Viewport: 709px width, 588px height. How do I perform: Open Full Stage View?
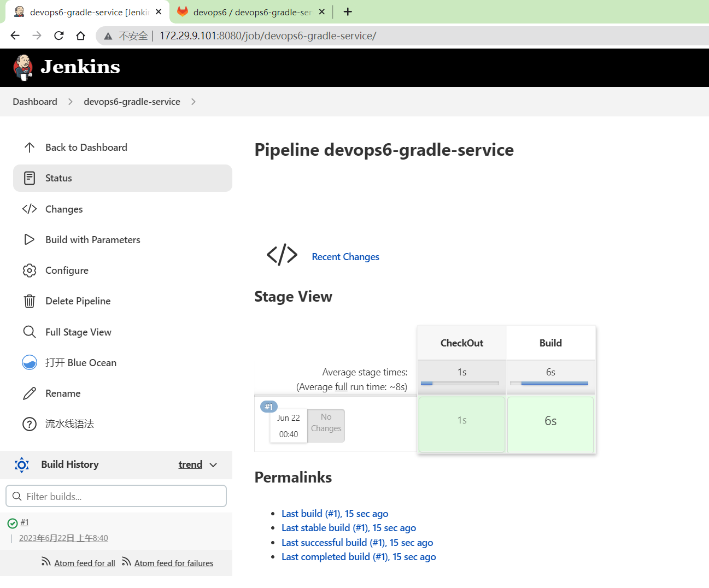point(122,332)
